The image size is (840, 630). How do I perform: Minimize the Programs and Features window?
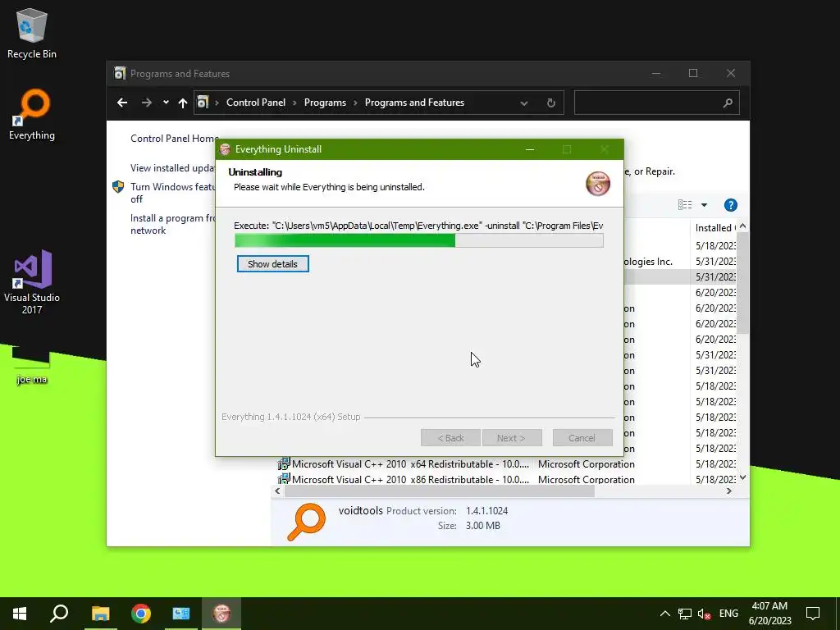(x=656, y=73)
